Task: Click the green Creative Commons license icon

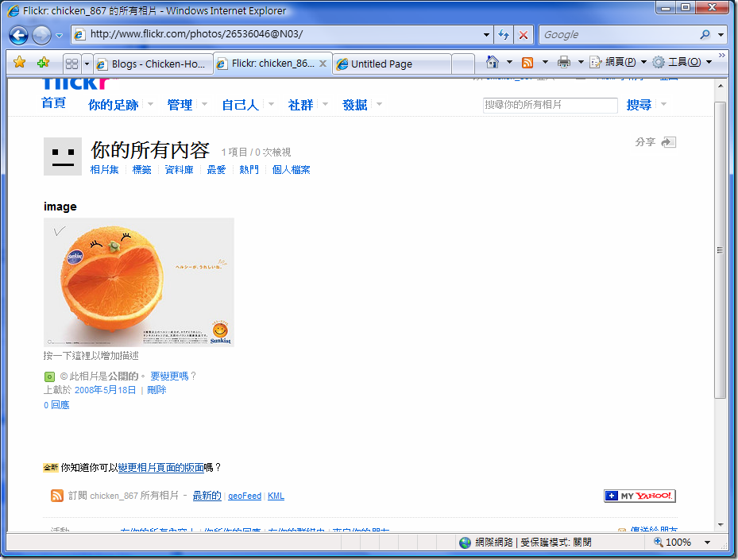Action: coord(48,376)
